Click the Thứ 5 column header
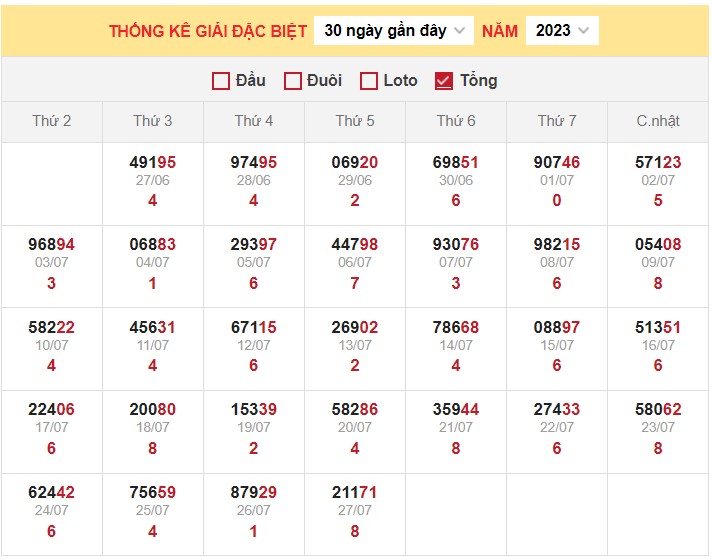 click(355, 121)
